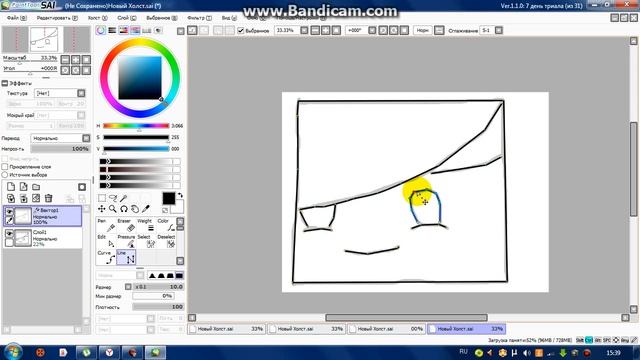Open the rotation angle dropdown in toolbar
The height and width of the screenshot is (360, 640).
pyautogui.click(x=372, y=31)
